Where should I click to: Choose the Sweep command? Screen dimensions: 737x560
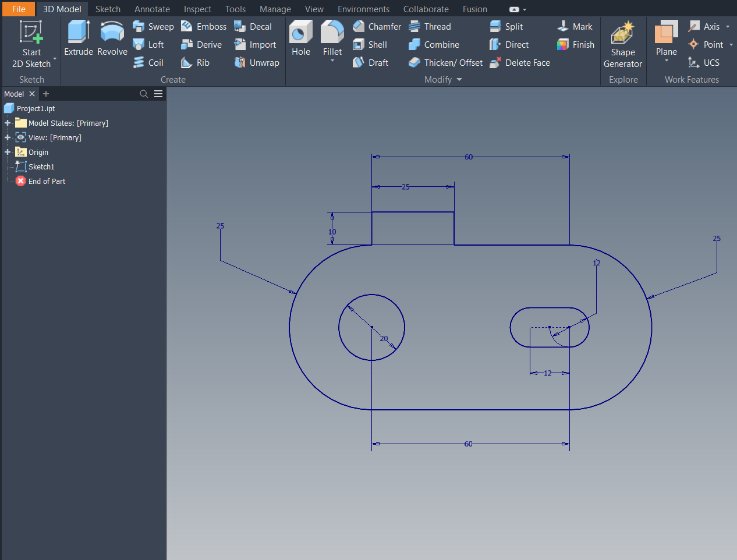pos(153,27)
